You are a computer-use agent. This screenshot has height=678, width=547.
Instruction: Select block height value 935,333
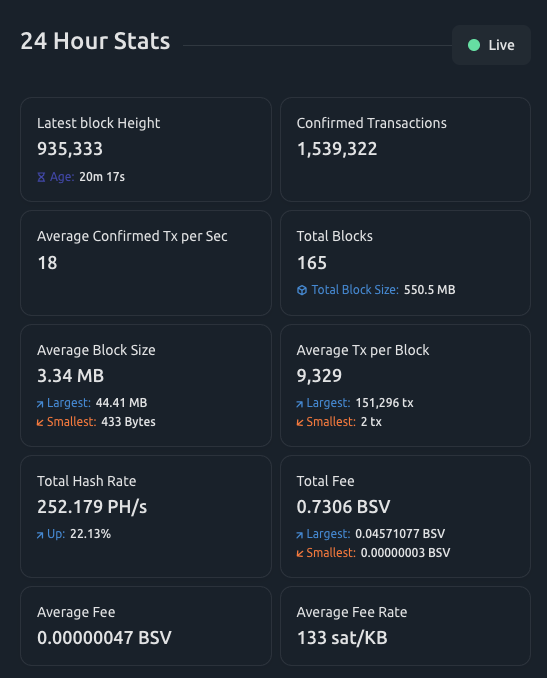[x=70, y=149]
